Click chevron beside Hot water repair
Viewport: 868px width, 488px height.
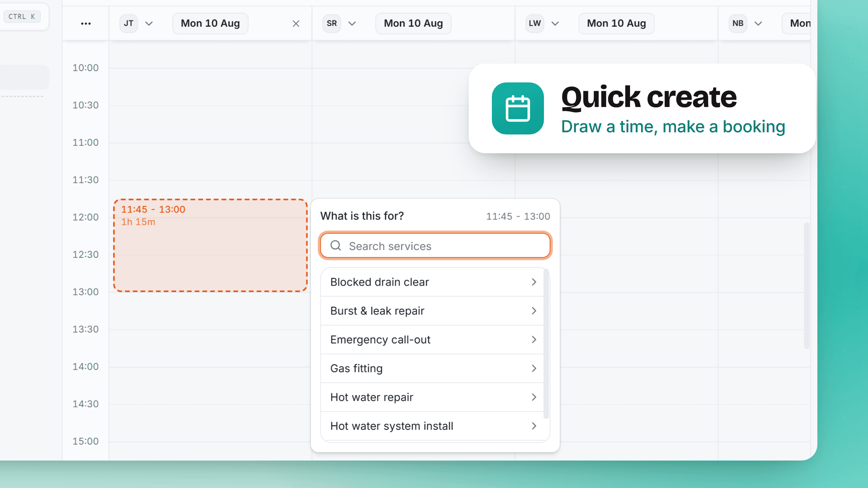[x=534, y=397]
